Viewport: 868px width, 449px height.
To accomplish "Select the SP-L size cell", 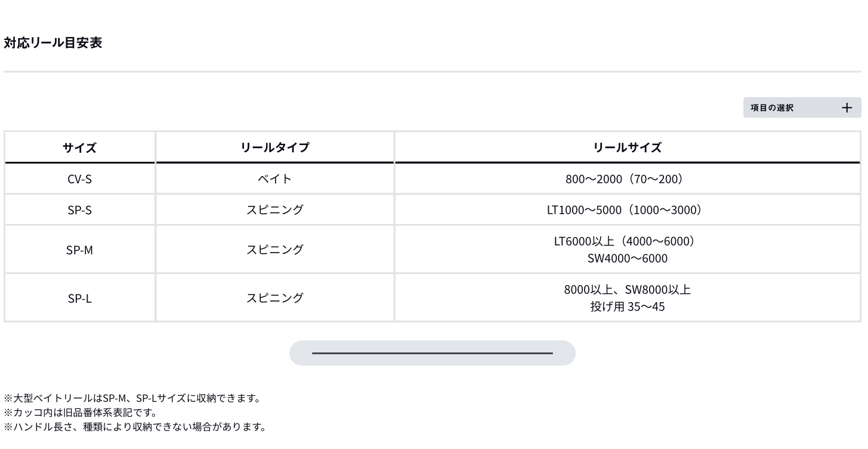I will (x=79, y=298).
